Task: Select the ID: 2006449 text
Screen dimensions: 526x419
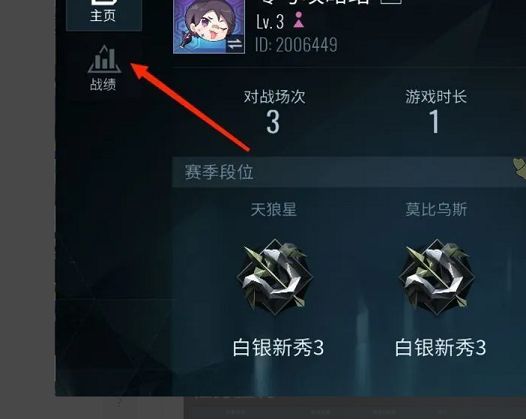Action: coord(296,45)
